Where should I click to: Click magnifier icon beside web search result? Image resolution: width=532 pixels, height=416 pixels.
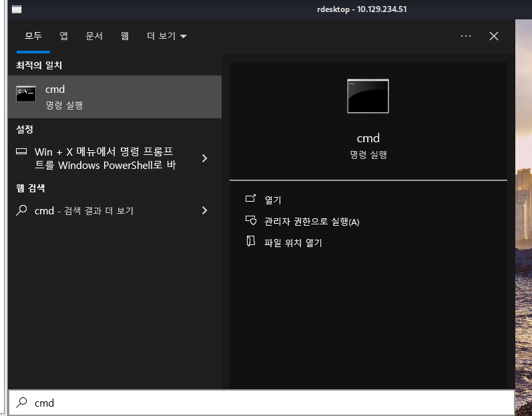point(21,210)
